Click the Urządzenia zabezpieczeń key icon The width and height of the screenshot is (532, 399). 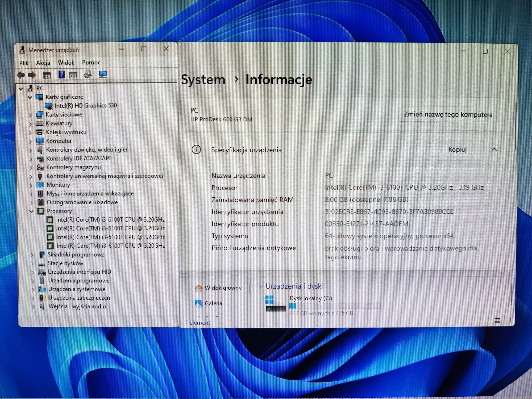click(42, 298)
